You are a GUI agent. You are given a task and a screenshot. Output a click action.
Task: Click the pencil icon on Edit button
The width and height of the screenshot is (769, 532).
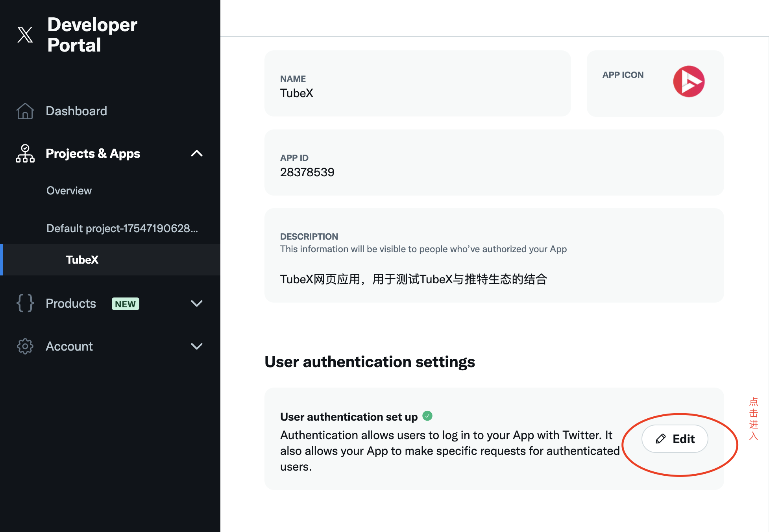coord(661,439)
